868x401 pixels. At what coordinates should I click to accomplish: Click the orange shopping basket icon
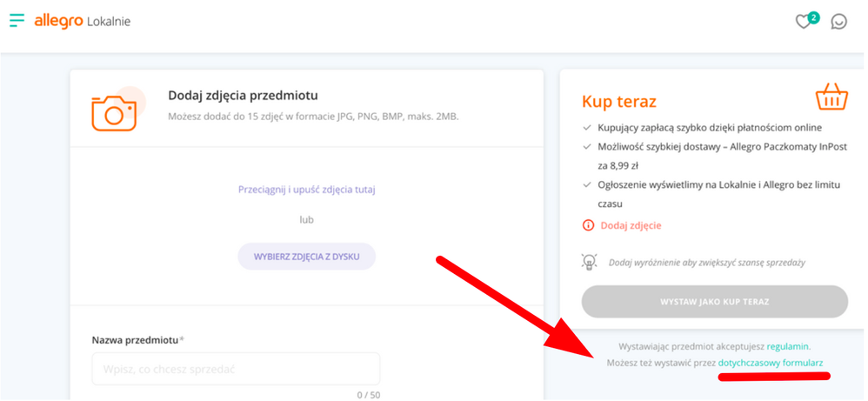point(831,98)
